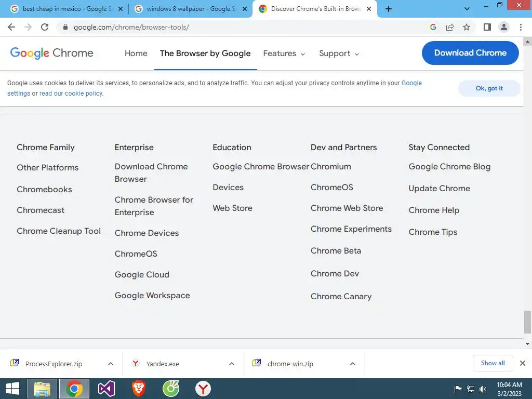This screenshot has height=399, width=532.
Task: Expand options for ProcessExplorer.zip download
Action: (x=111, y=364)
